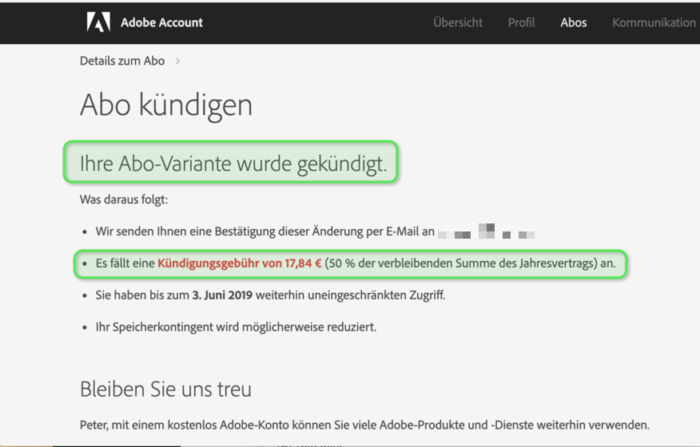Click the Details zum Abo breadcrumb
700x447 pixels.
[122, 61]
